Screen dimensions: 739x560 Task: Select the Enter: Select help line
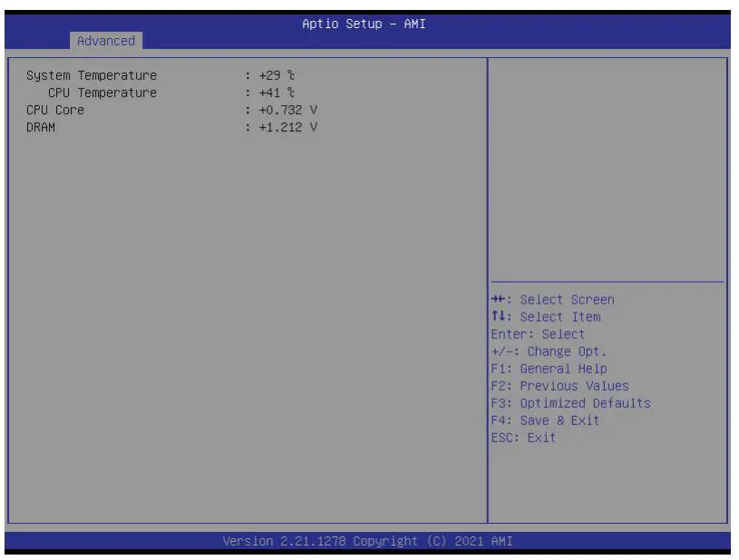pyautogui.click(x=540, y=333)
